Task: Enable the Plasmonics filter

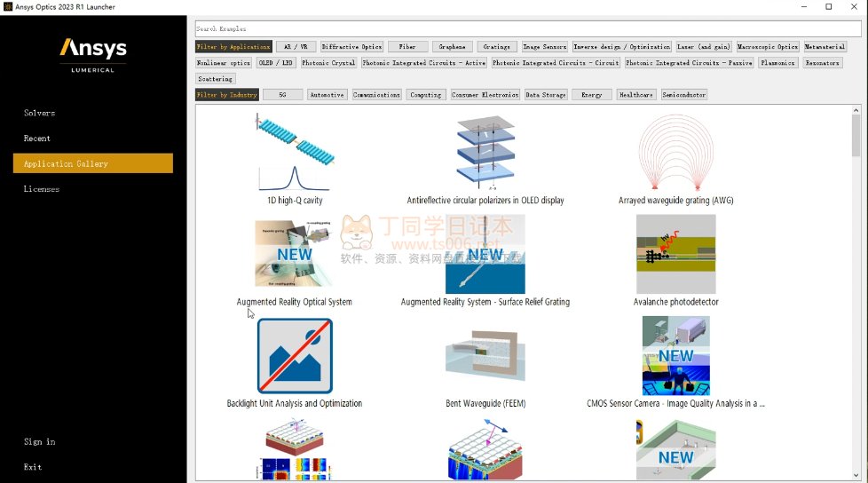Action: [x=777, y=62]
